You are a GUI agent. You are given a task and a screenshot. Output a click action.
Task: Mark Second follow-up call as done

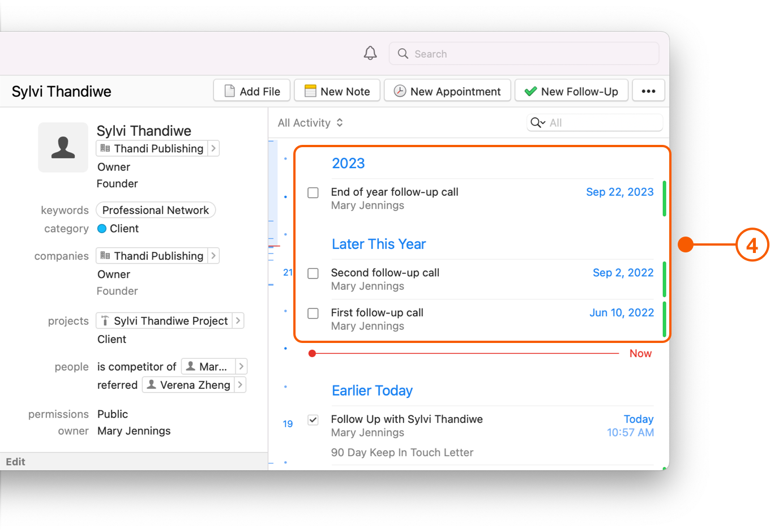(313, 273)
